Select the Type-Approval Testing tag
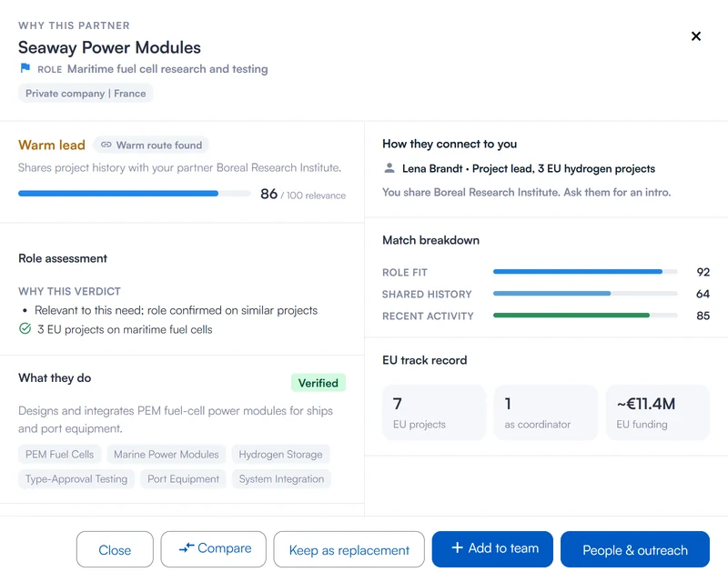The height and width of the screenshot is (582, 728). pyautogui.click(x=76, y=479)
